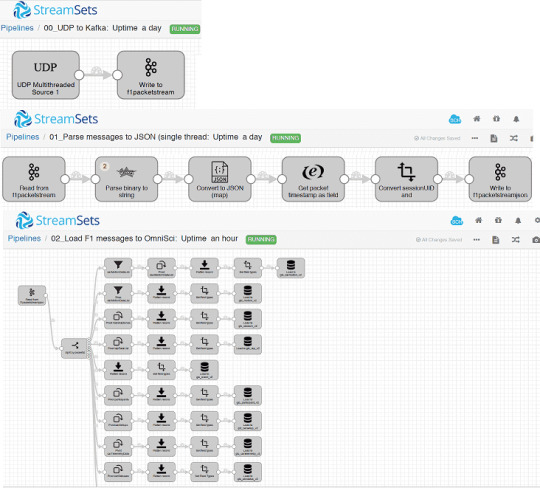Click the cloud icon in 02_Load pipeline header
Image resolution: width=540 pixels, height=488 pixels.
point(457,221)
